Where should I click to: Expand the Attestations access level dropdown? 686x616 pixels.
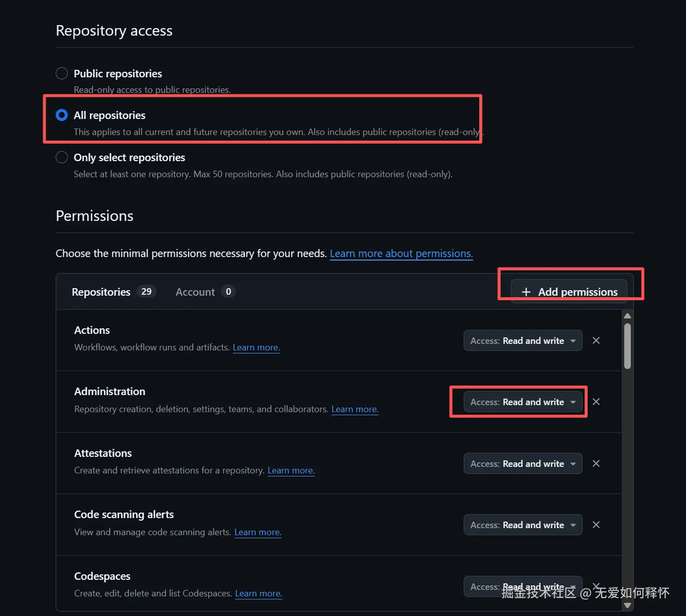point(522,463)
